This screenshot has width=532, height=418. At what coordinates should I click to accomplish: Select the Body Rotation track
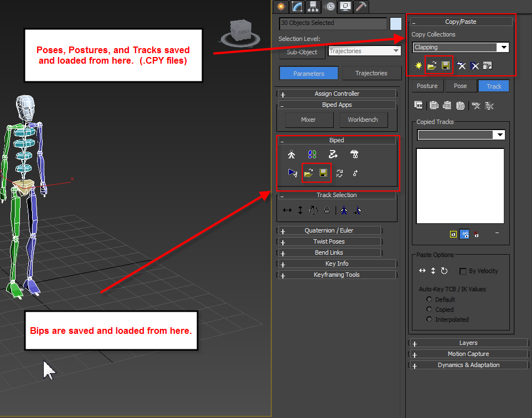pyautogui.click(x=313, y=210)
